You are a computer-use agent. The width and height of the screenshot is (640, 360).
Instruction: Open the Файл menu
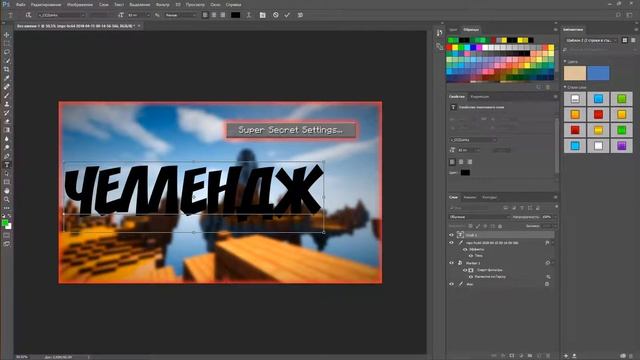(21, 4)
